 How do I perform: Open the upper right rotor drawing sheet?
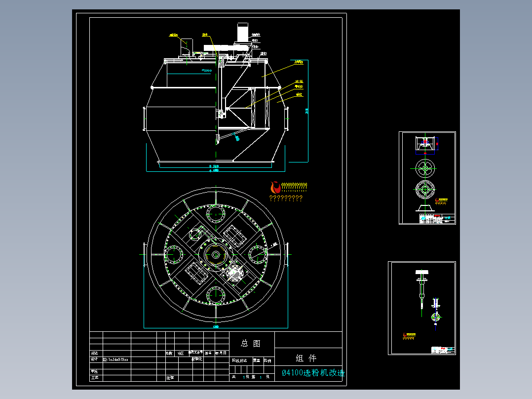(427, 178)
